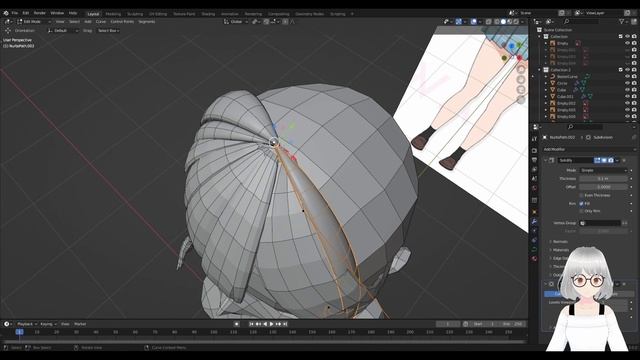Adjust the Solidify Offset slider
The height and width of the screenshot is (360, 640).
click(603, 187)
